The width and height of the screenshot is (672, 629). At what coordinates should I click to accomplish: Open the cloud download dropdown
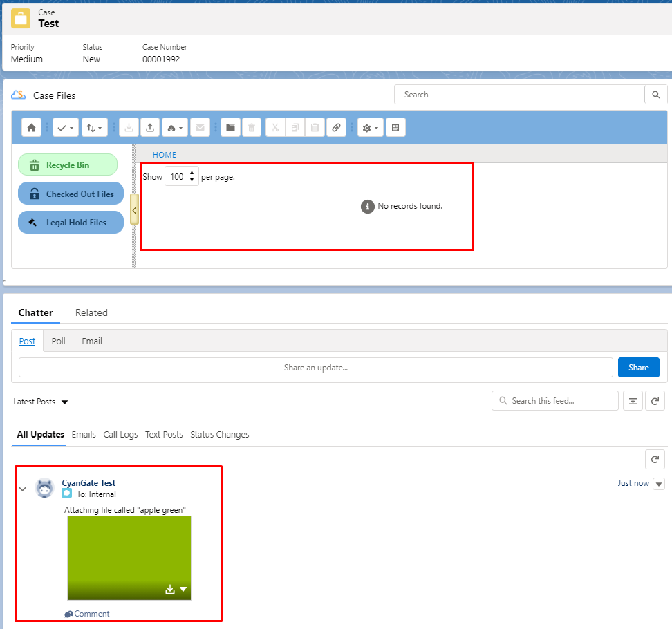pyautogui.click(x=174, y=128)
